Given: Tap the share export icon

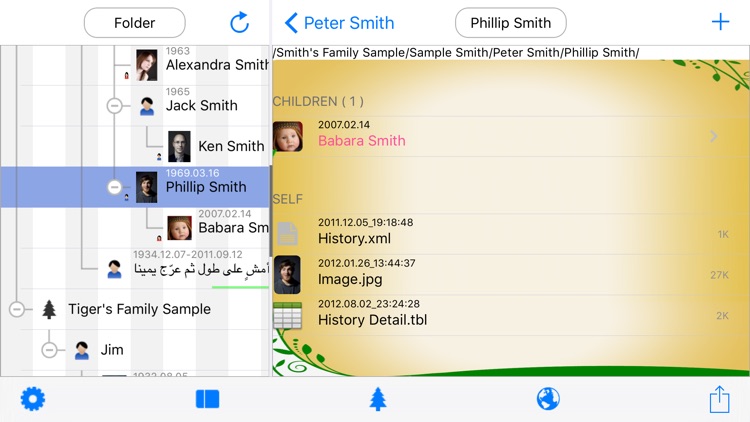Looking at the screenshot, I should (719, 399).
